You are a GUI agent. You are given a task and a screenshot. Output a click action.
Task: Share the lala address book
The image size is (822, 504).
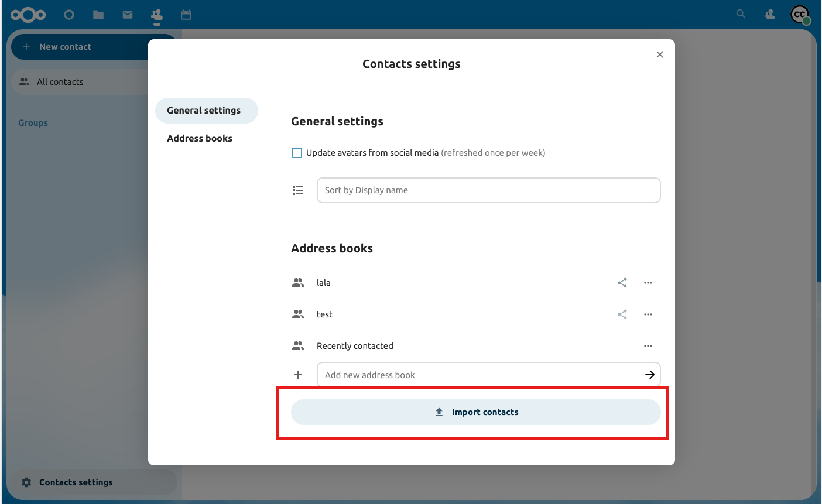(x=622, y=283)
